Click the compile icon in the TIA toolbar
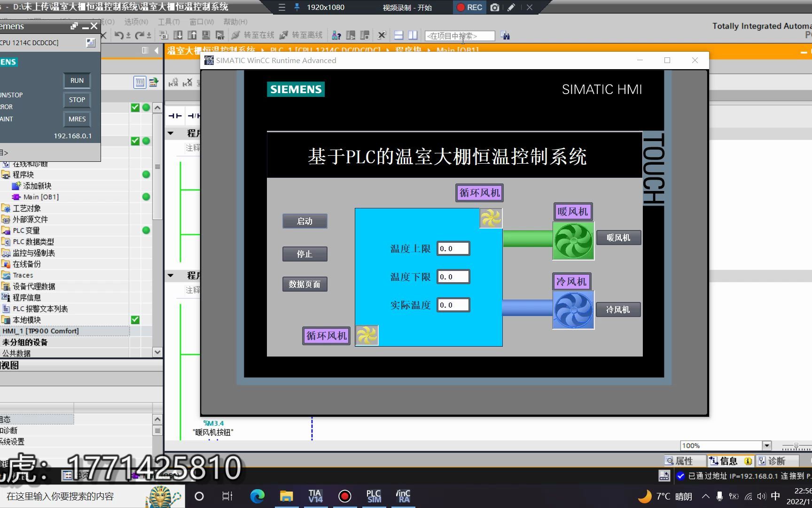812x508 pixels. (164, 35)
